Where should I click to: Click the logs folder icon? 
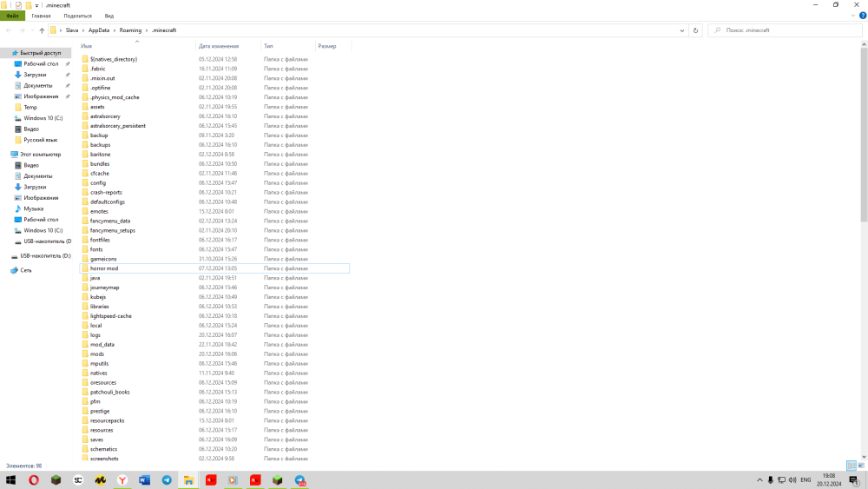85,335
